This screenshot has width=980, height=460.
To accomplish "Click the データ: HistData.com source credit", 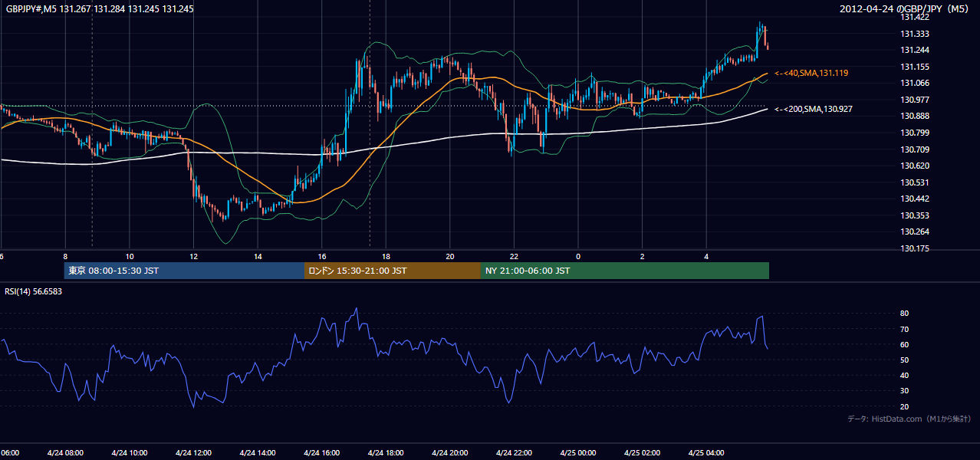I will coord(909,419).
